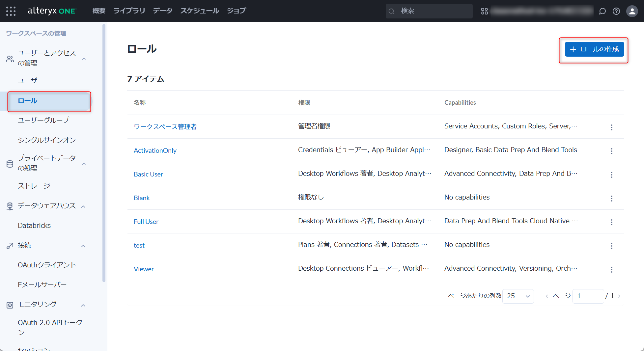Open more options for Basic User row
This screenshot has width=644, height=351.
pyautogui.click(x=612, y=175)
